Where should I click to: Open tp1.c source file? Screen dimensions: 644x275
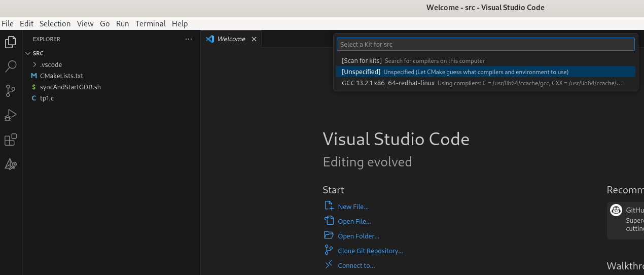coord(47,98)
